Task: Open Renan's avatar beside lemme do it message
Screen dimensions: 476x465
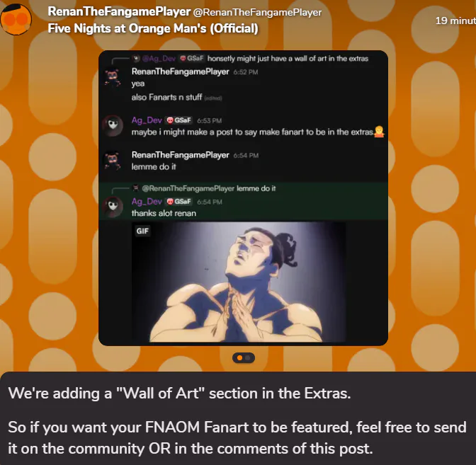Action: (113, 161)
